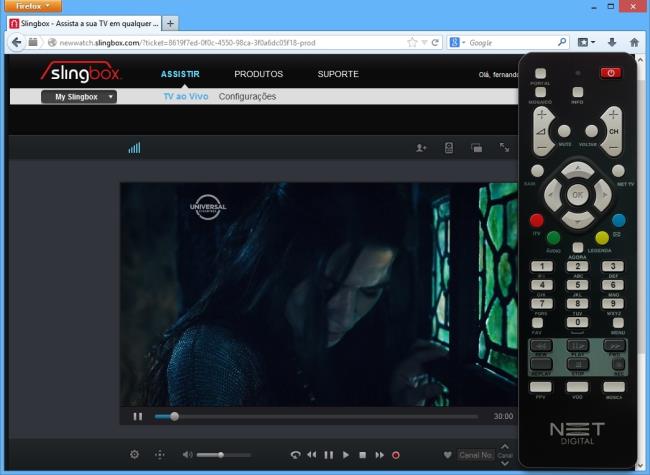Click the VOLTAR button on the remote
The image size is (650, 475).
tap(591, 131)
